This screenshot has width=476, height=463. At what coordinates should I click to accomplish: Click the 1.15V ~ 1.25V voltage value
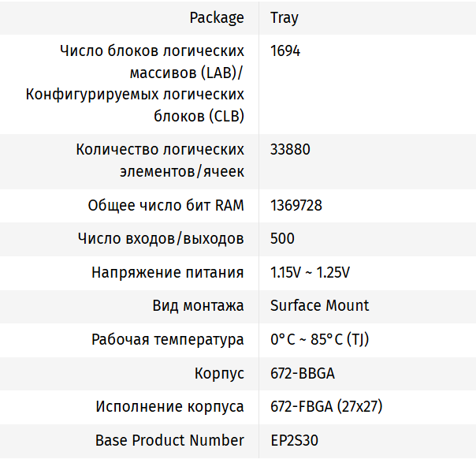[x=310, y=272]
